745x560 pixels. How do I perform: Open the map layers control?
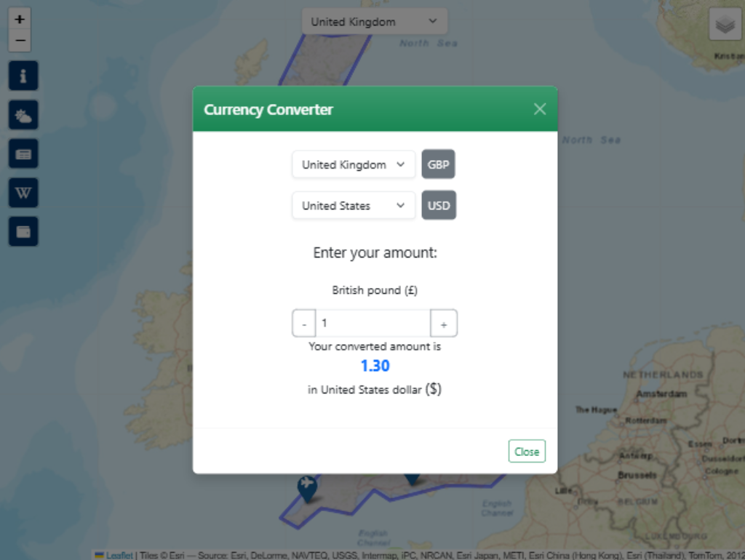click(725, 25)
